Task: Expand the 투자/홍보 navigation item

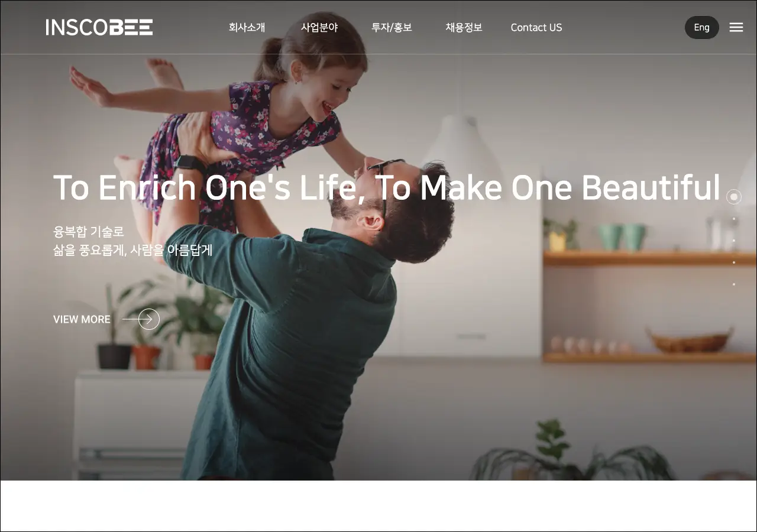Action: point(392,27)
